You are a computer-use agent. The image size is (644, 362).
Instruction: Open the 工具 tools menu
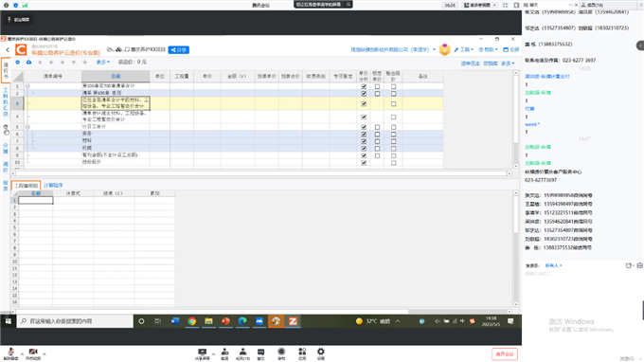(464, 49)
